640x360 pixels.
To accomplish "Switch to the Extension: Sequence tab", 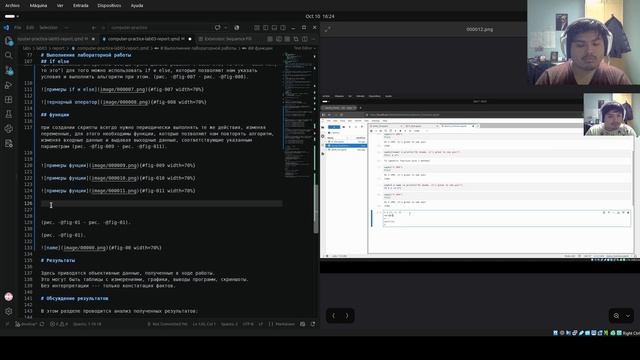I will pos(228,39).
